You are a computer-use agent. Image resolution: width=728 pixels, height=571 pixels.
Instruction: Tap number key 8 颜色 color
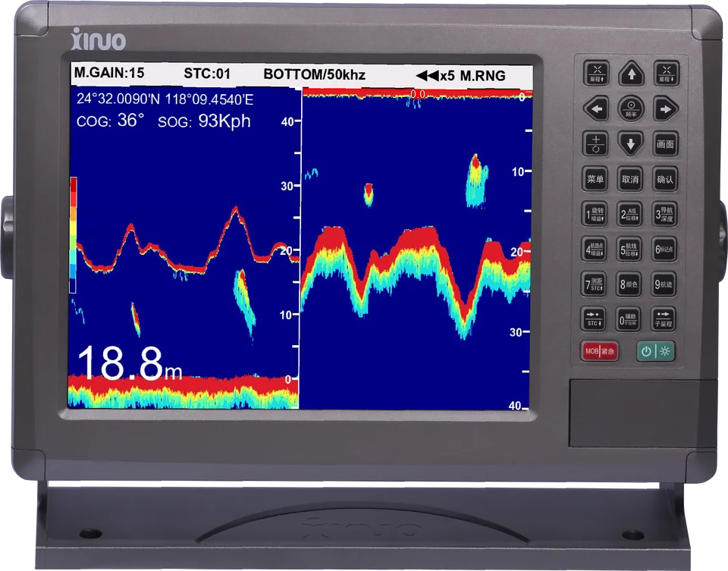click(x=629, y=284)
